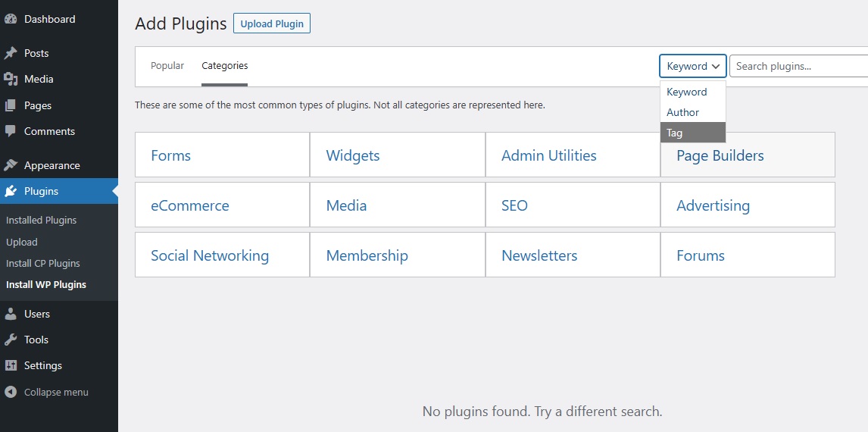The height and width of the screenshot is (432, 868).
Task: Open the Social Networking category
Action: (222, 255)
